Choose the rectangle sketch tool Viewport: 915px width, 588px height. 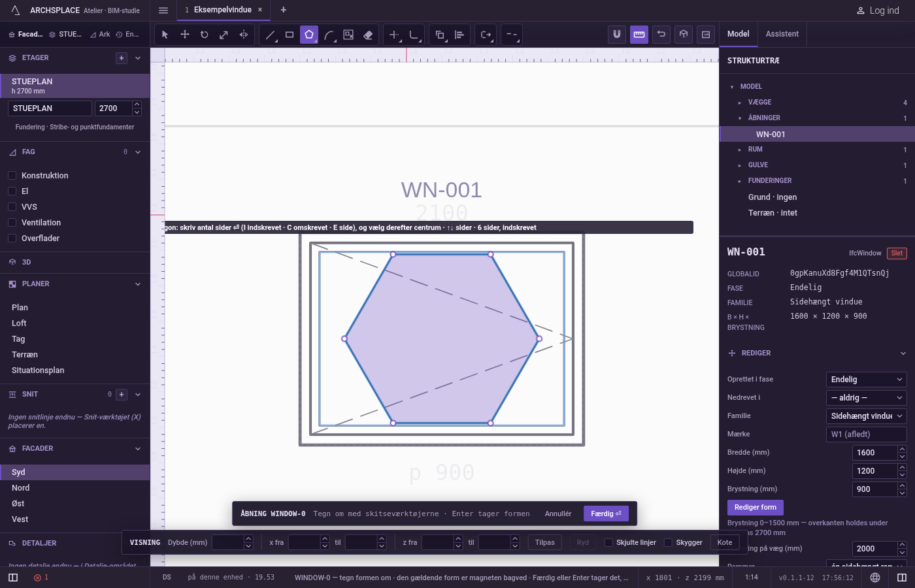290,35
